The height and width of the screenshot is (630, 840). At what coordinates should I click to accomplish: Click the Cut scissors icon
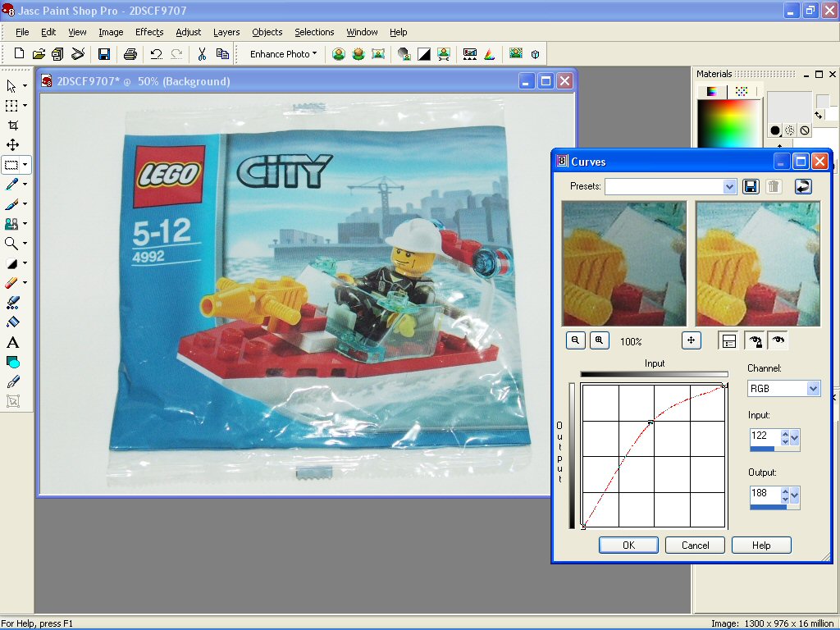coord(202,53)
